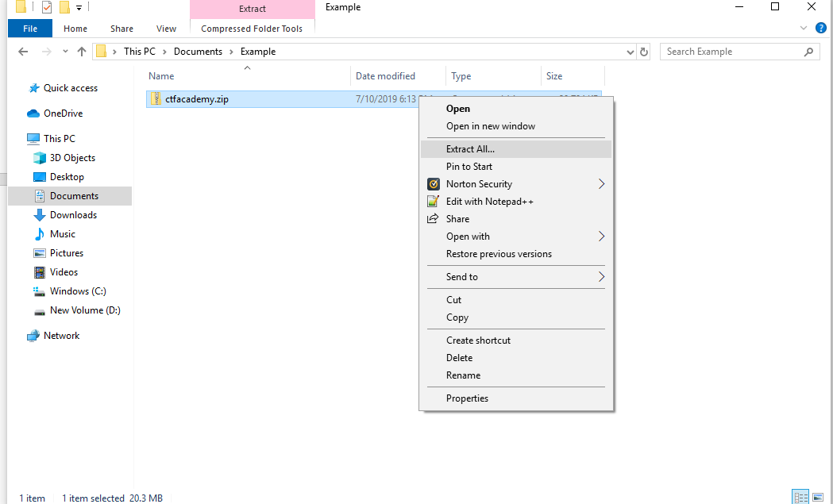Click the ctfacademy.zip file icon
833x504 pixels.
point(156,99)
